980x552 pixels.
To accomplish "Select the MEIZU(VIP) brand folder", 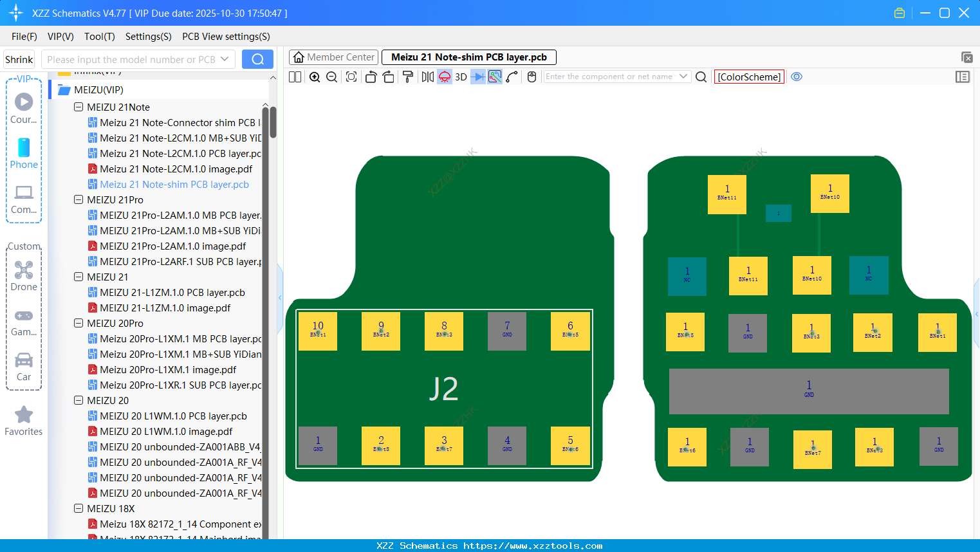I will point(98,90).
